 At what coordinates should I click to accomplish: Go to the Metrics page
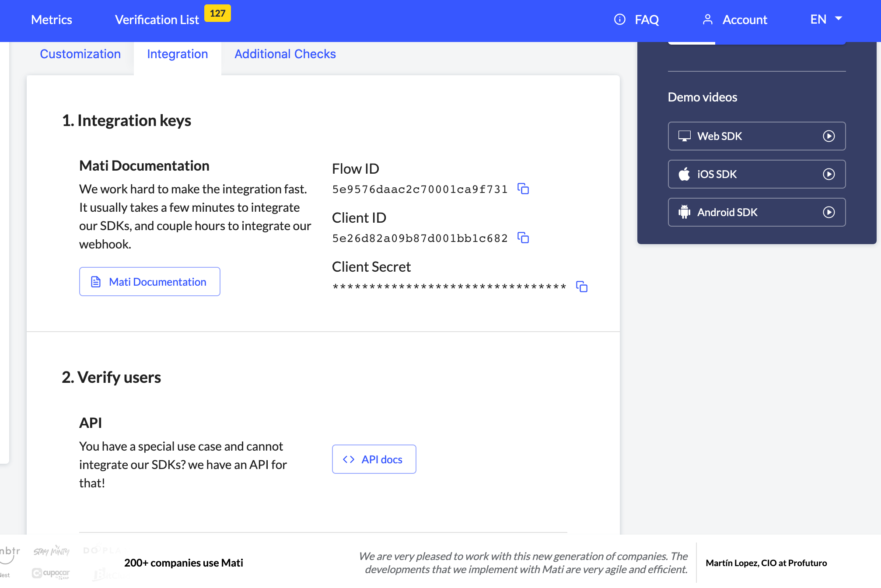click(51, 20)
